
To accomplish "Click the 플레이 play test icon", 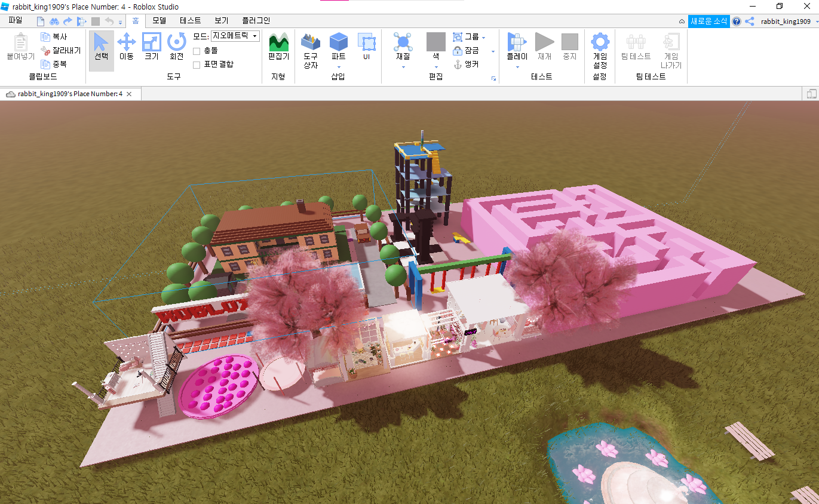I will 517,42.
